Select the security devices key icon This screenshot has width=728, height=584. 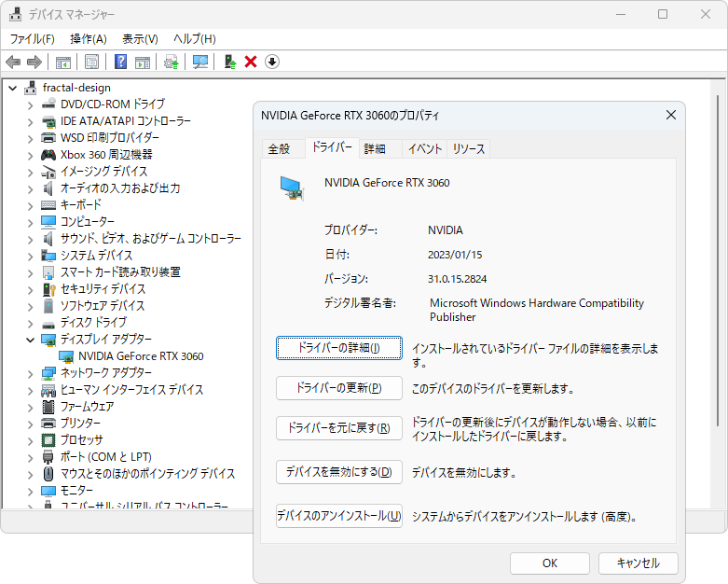(x=48, y=289)
